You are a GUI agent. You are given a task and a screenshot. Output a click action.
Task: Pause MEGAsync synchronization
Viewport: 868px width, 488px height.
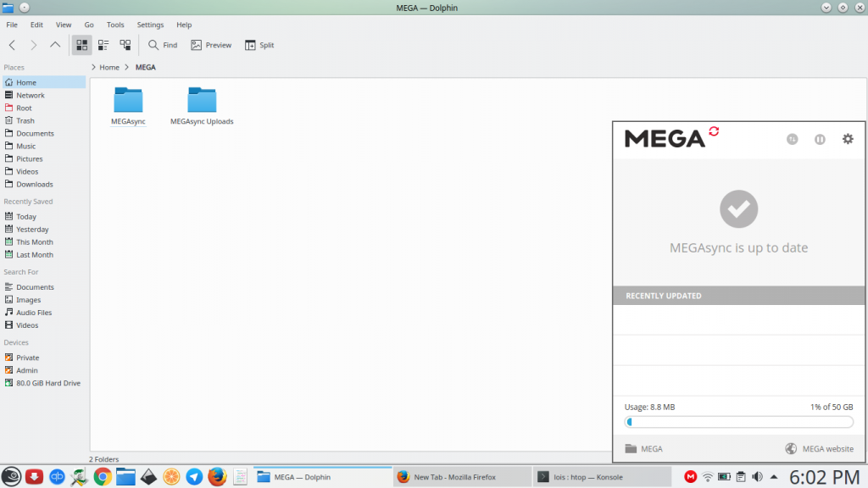point(820,140)
